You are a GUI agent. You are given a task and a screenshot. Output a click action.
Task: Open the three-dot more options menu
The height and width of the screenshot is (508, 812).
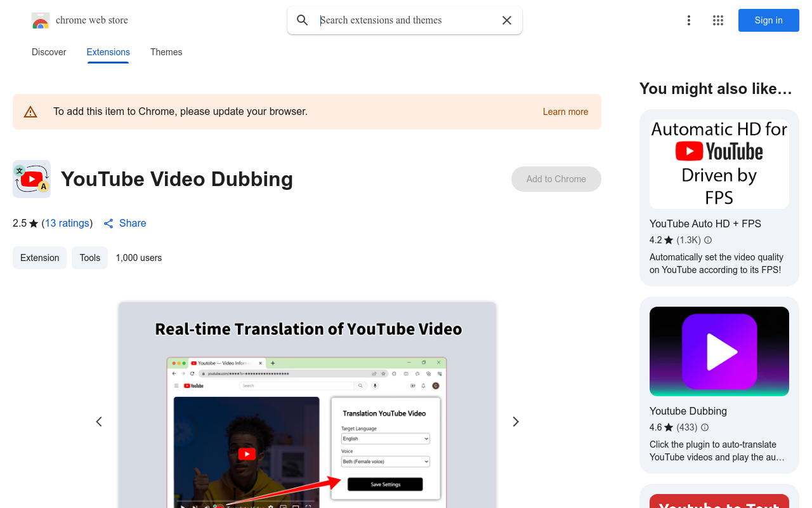coord(689,20)
